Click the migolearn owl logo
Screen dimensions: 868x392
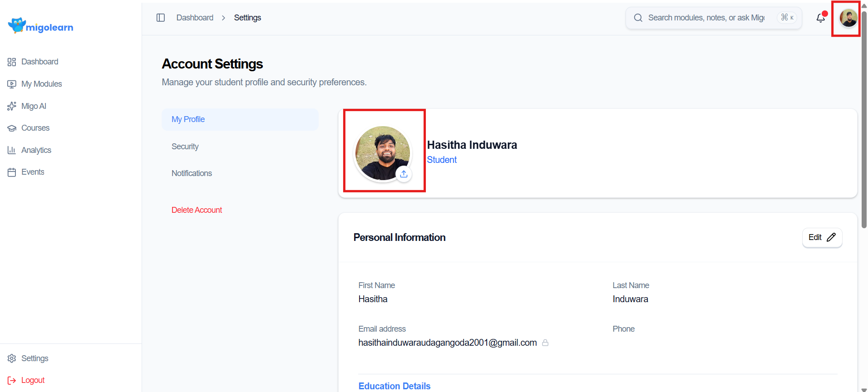coord(17,26)
